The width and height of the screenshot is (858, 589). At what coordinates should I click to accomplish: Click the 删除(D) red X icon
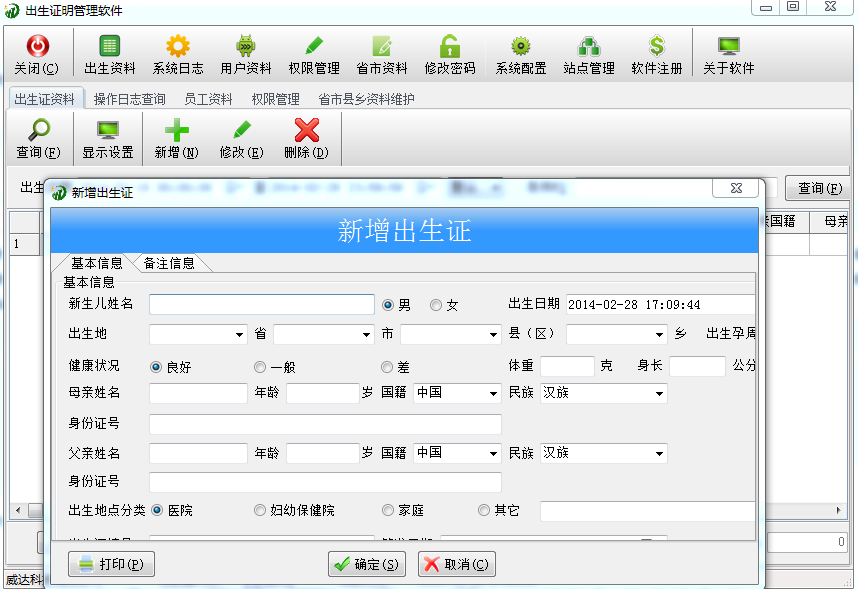coord(306,130)
